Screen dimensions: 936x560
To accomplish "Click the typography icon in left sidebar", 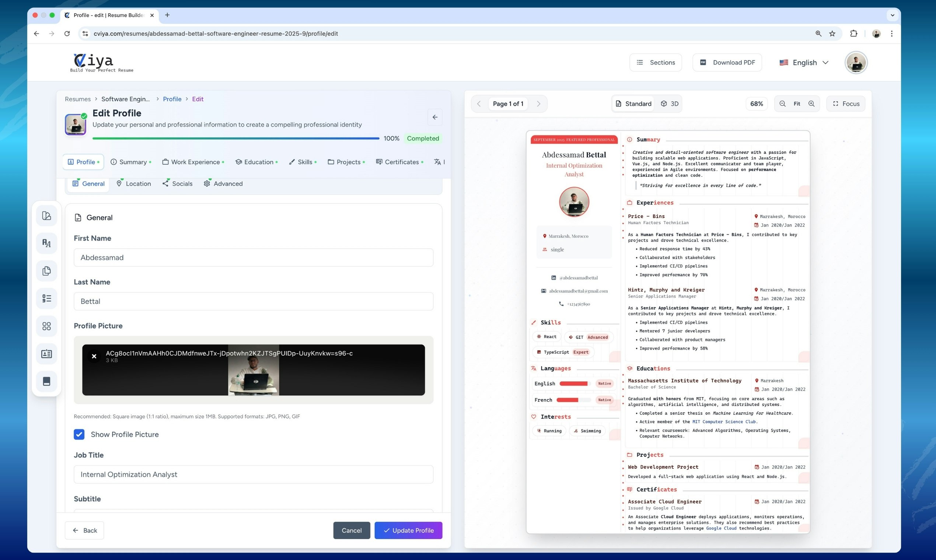I will click(x=46, y=244).
